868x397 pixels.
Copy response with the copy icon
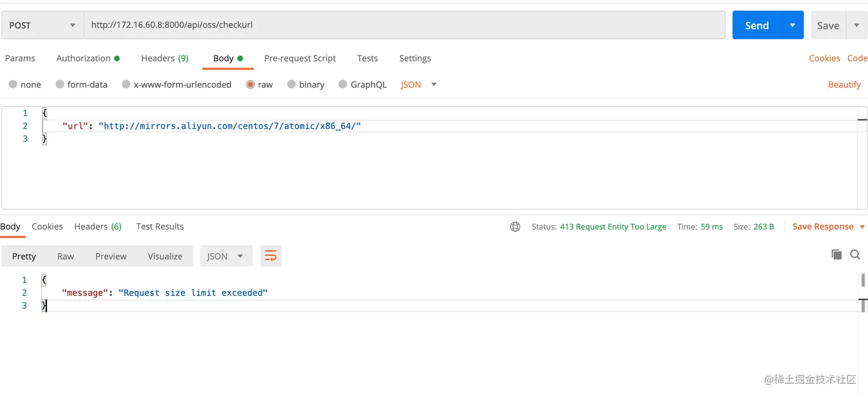coord(836,255)
